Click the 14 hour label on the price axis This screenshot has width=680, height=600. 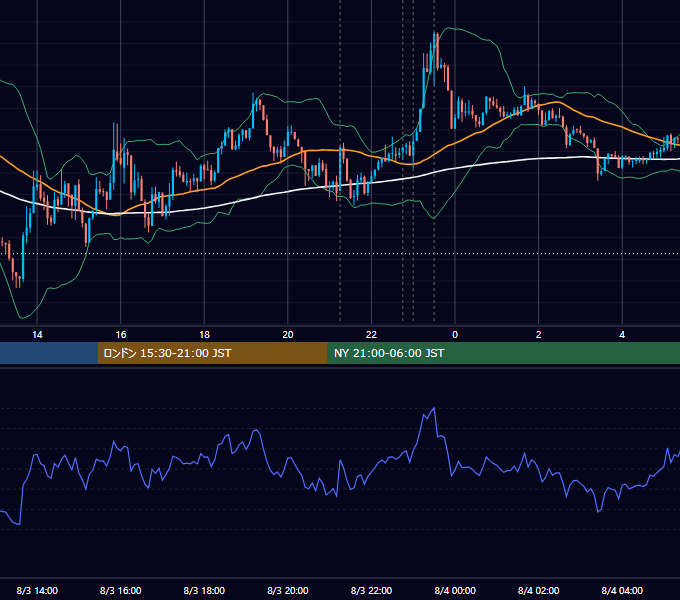[37, 335]
